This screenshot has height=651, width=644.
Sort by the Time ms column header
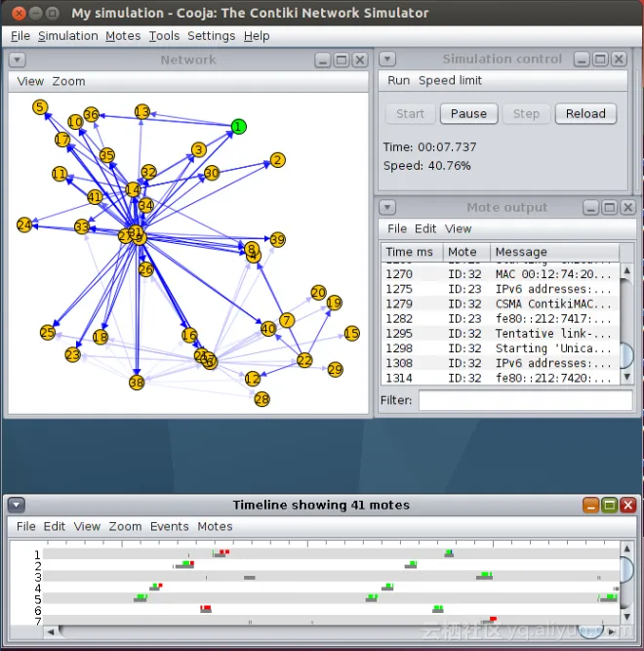(x=410, y=252)
